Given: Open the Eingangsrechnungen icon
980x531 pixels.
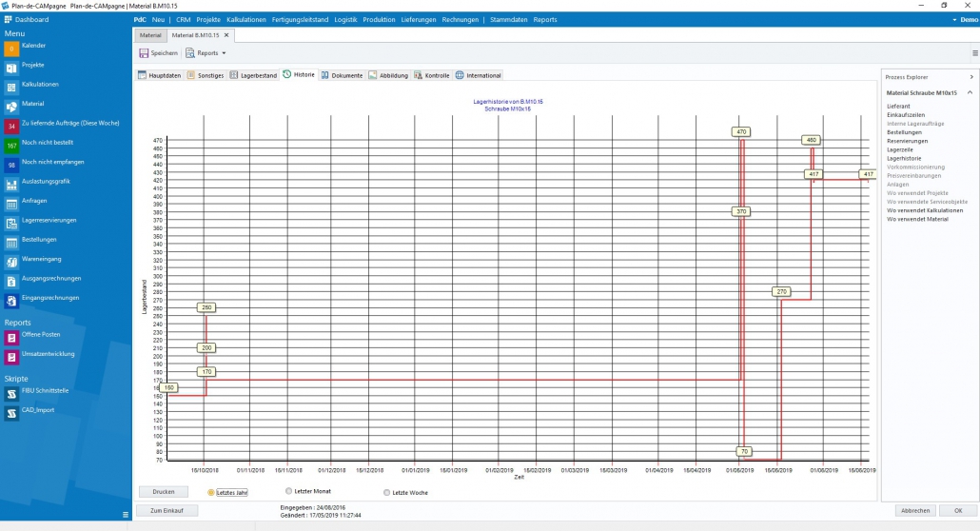Looking at the screenshot, I should 11,301.
